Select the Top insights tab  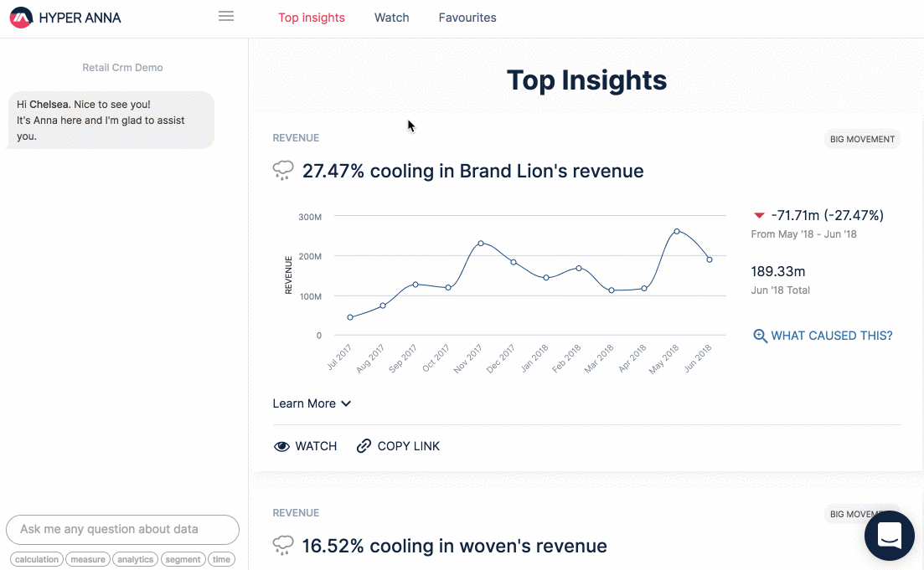pos(312,18)
